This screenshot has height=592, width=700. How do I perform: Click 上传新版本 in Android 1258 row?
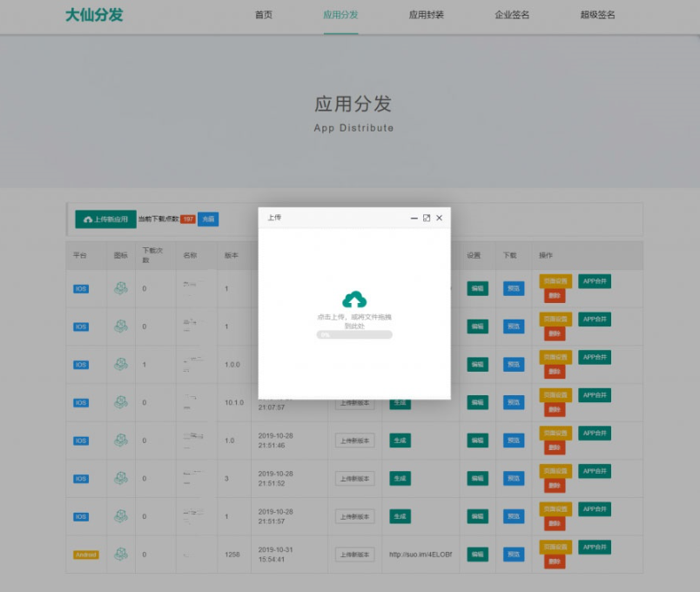(355, 555)
